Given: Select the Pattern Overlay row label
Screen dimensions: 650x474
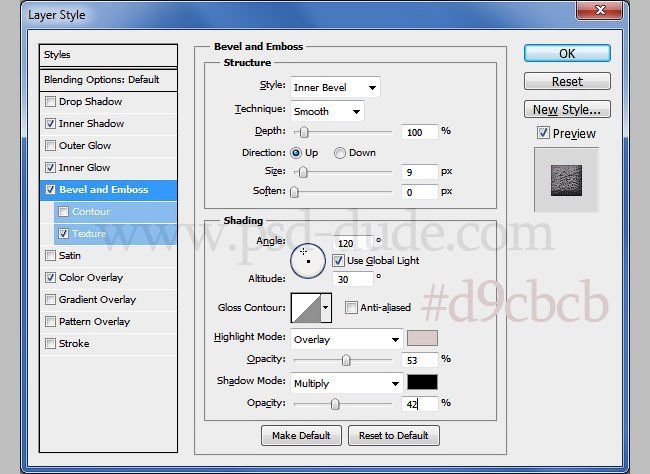Looking at the screenshot, I should point(95,321).
